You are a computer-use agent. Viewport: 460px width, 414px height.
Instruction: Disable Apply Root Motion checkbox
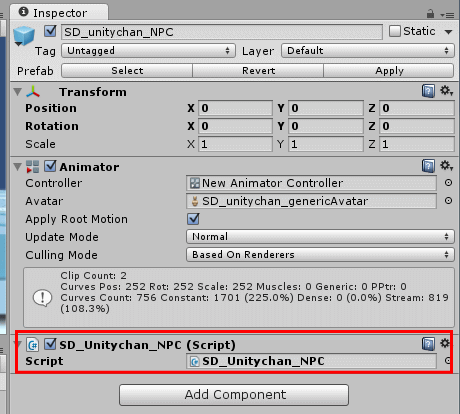(193, 219)
